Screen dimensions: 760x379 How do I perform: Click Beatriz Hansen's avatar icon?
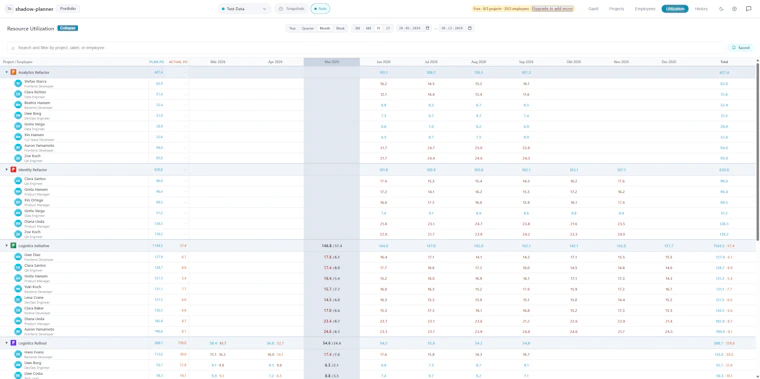click(x=18, y=105)
